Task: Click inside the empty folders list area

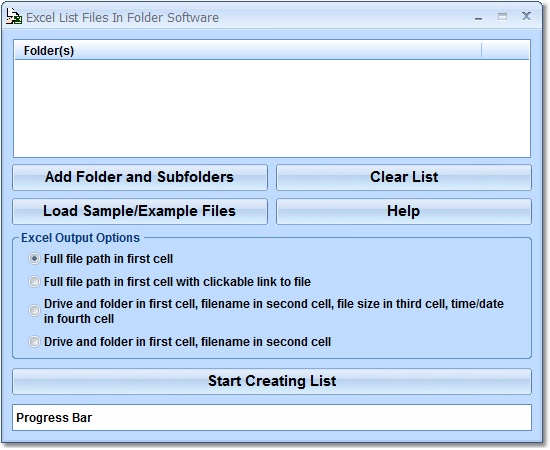Action: click(x=272, y=108)
